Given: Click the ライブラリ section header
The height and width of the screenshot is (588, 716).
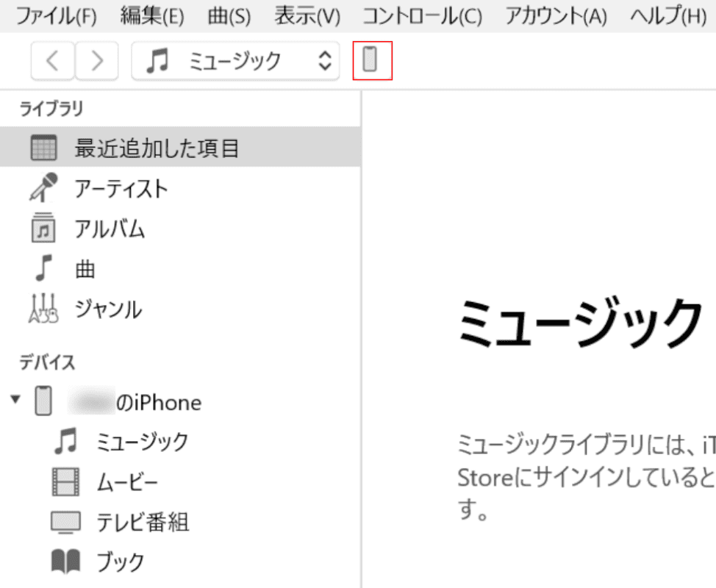Looking at the screenshot, I should pos(51,109).
